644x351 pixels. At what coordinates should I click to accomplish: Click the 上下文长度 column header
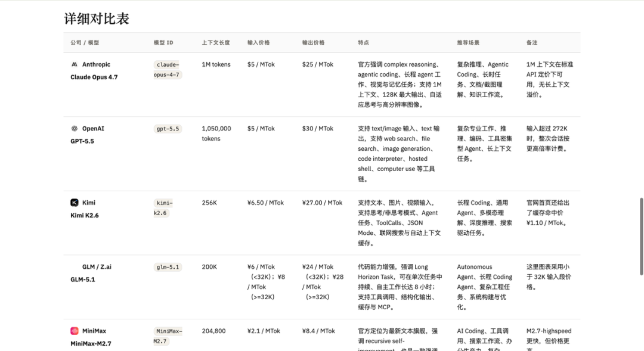click(216, 43)
